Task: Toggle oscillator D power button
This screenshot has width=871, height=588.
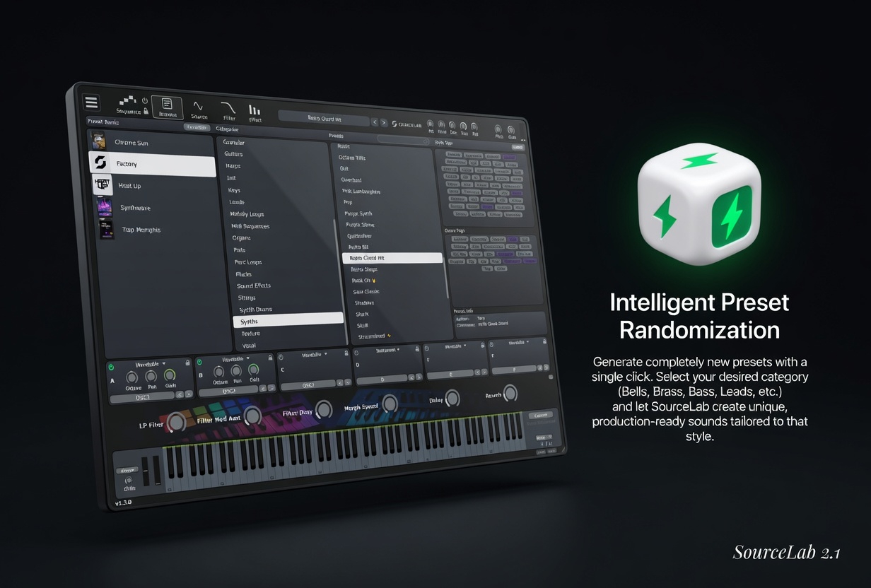Action: click(358, 351)
